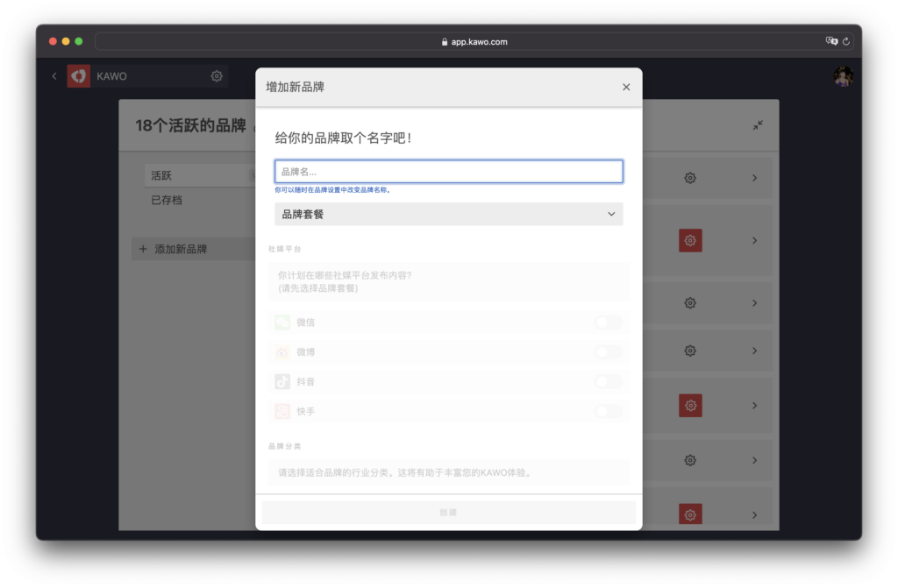Focus the 品牌名 text input field

tap(448, 172)
